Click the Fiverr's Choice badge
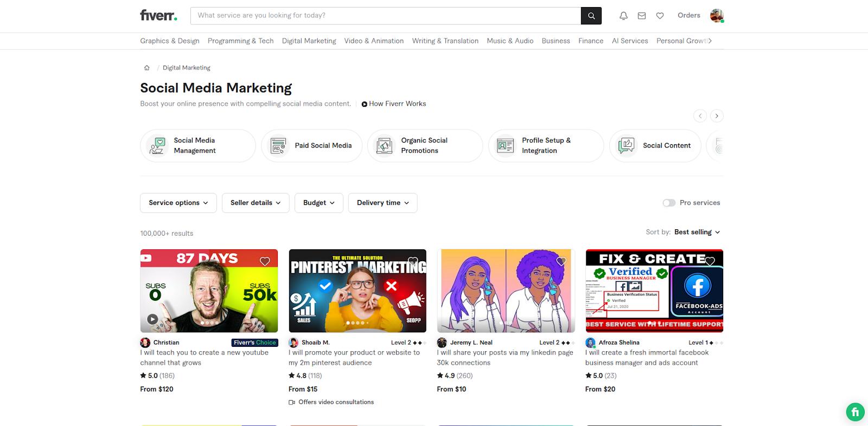The image size is (868, 426). [x=254, y=343]
